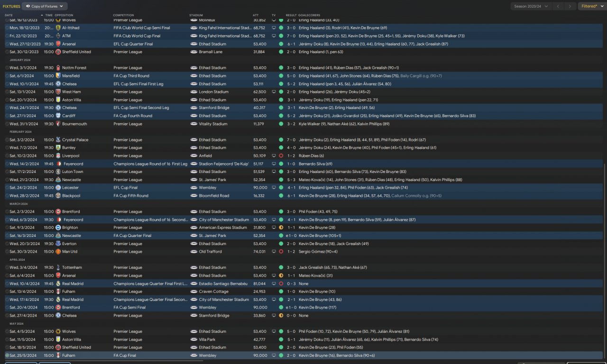Open the Feyenoord name on 14/2/2024
This screenshot has width=607, height=364.
coord(73,164)
